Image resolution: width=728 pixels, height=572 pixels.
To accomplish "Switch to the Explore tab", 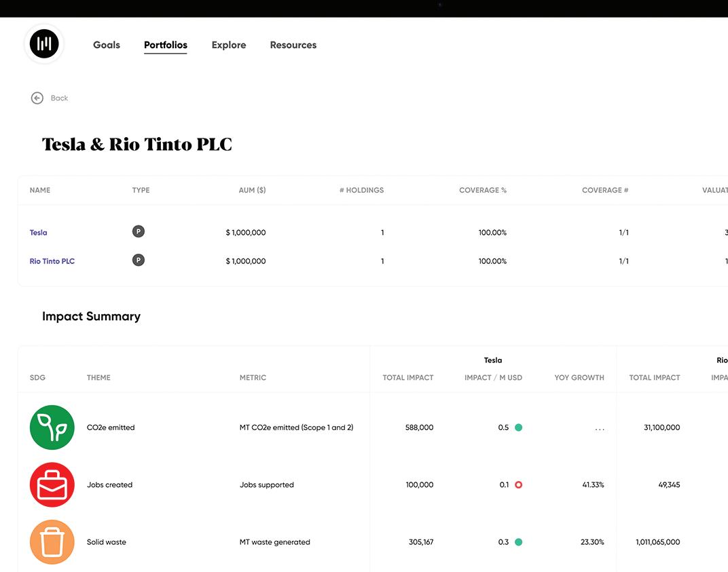I will (229, 45).
